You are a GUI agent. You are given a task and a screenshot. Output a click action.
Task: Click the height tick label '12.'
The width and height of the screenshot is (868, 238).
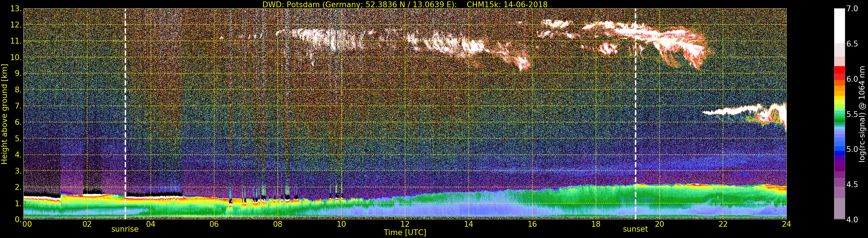point(16,25)
